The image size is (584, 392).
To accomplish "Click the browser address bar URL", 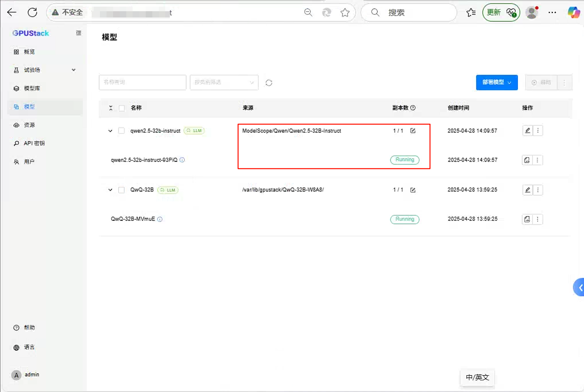I will (x=132, y=13).
